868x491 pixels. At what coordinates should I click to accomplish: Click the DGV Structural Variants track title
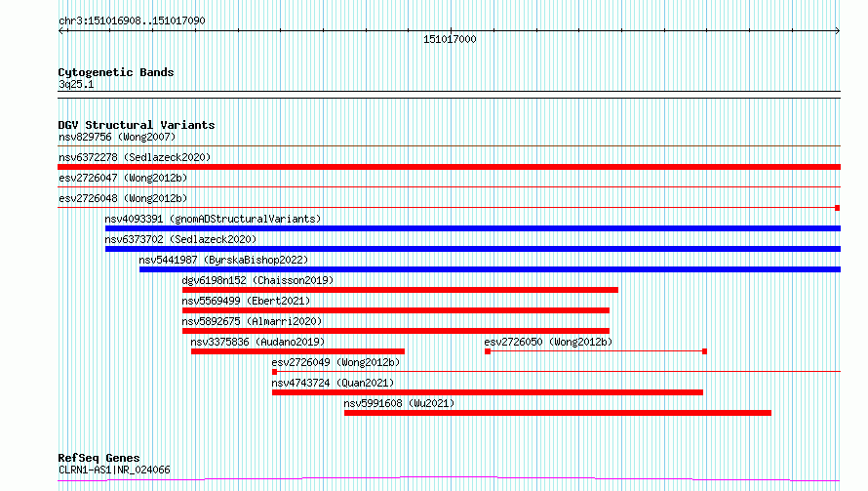pyautogui.click(x=137, y=125)
